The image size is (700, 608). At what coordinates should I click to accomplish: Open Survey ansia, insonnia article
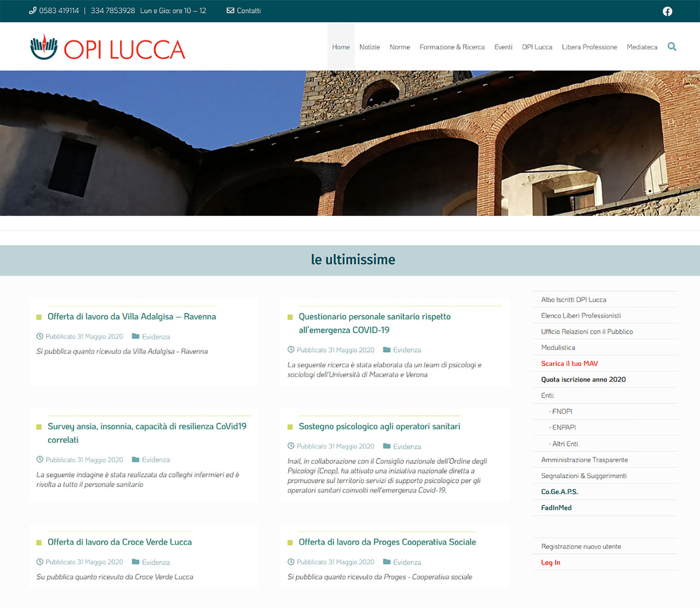coord(147,426)
